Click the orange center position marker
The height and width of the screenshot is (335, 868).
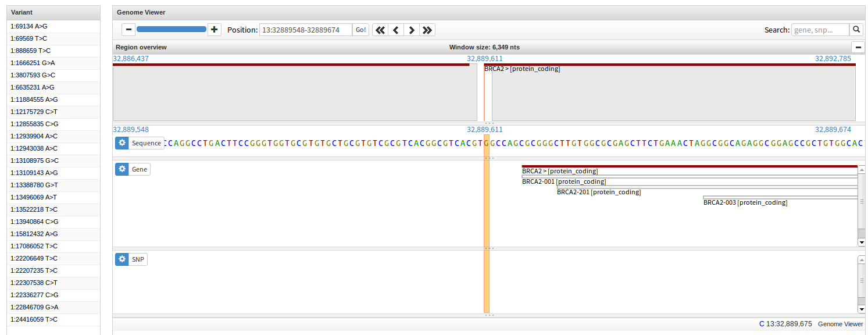[x=487, y=224]
